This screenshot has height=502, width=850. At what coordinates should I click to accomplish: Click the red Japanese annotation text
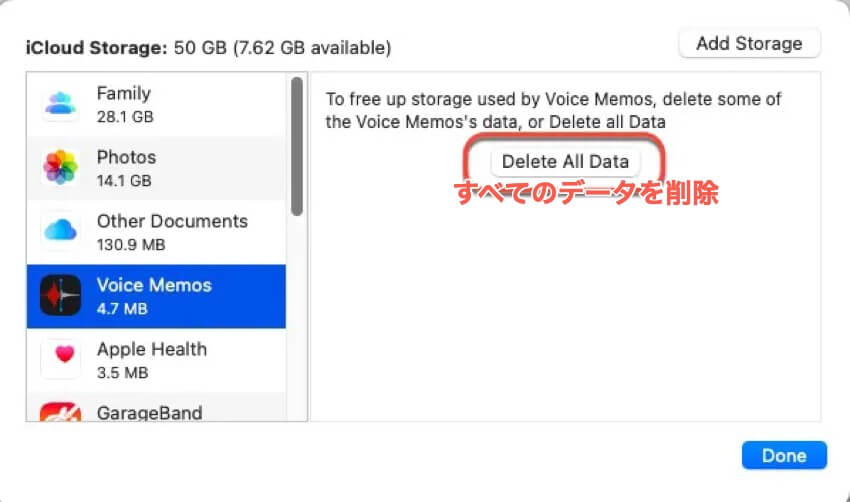587,193
